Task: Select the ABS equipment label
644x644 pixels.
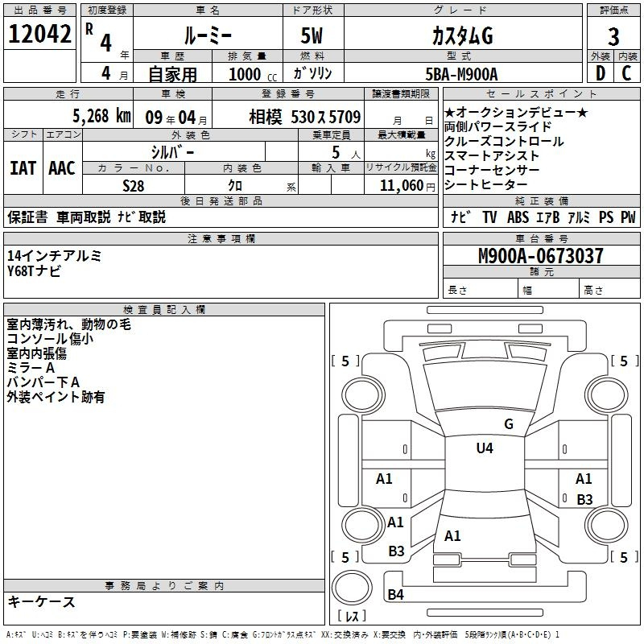Action: (518, 217)
